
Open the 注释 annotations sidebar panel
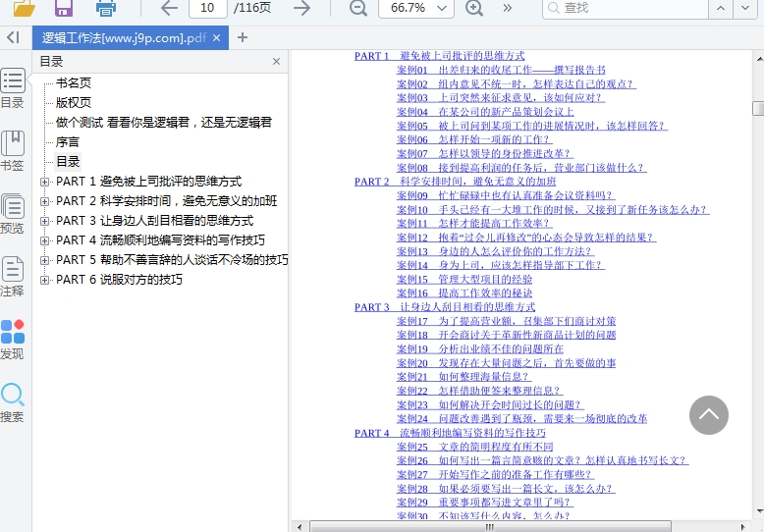click(13, 277)
